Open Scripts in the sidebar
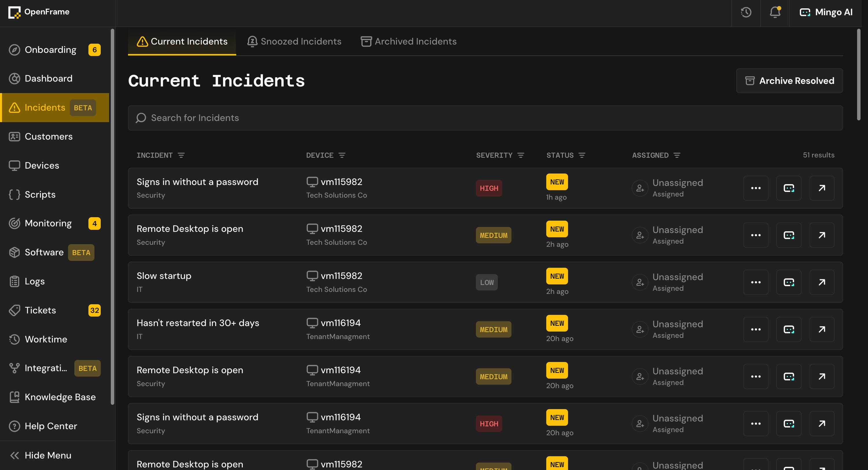868x470 pixels. 55,195
